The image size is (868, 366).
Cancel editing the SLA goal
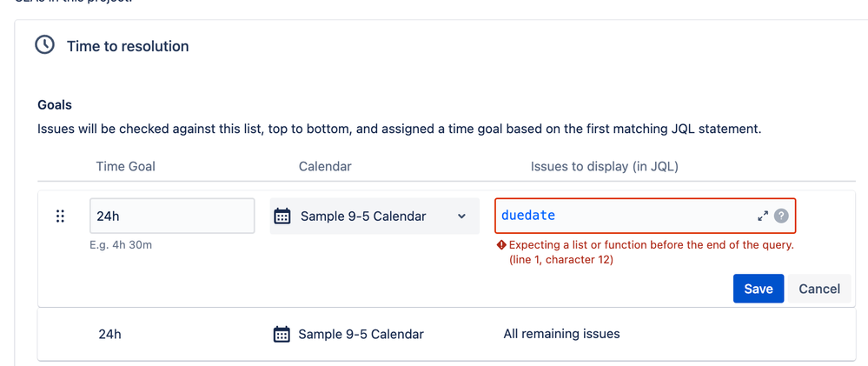click(819, 289)
